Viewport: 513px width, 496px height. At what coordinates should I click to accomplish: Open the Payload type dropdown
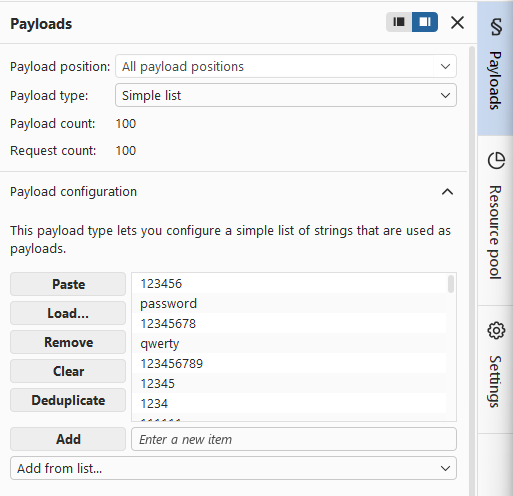point(286,95)
